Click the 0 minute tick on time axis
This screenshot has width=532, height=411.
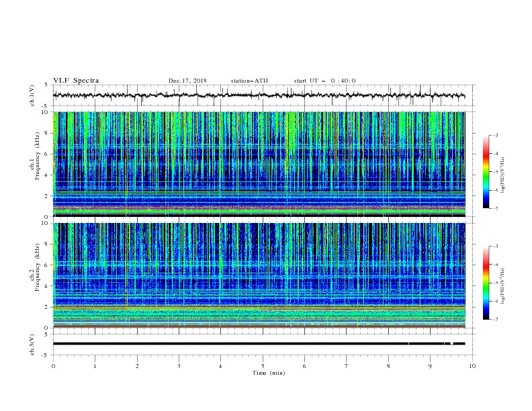pyautogui.click(x=53, y=366)
